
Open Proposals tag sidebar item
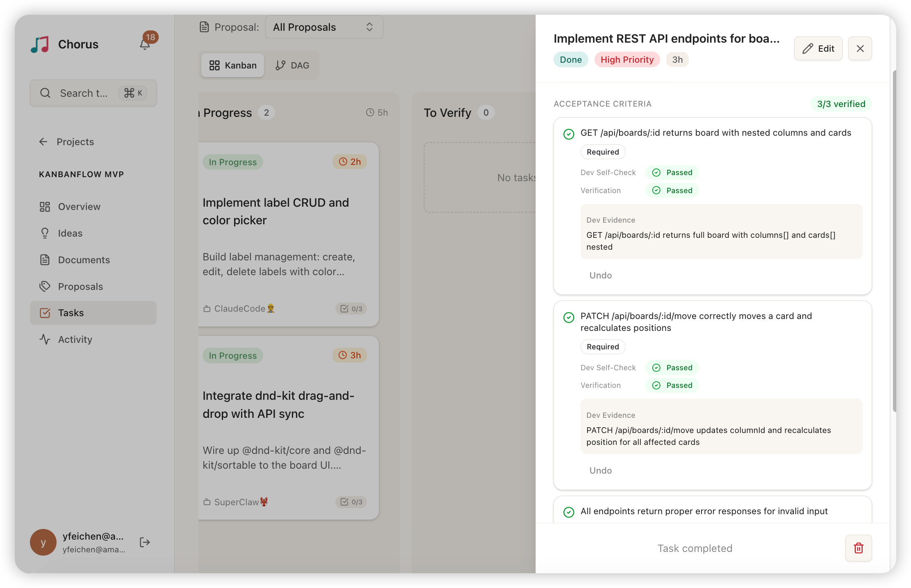coord(80,286)
